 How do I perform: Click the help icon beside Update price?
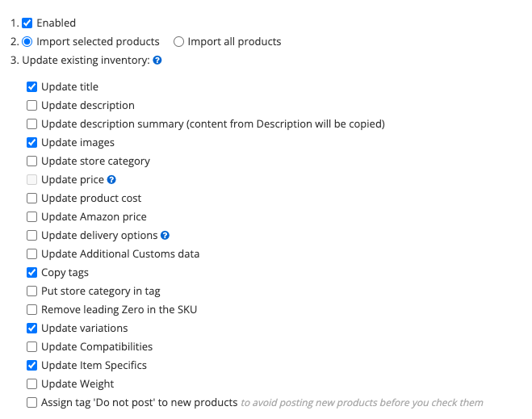(111, 180)
